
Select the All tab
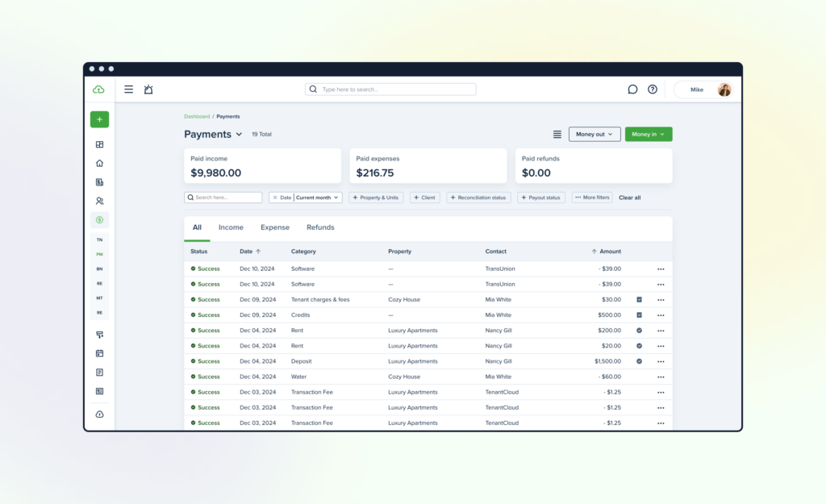click(x=197, y=227)
